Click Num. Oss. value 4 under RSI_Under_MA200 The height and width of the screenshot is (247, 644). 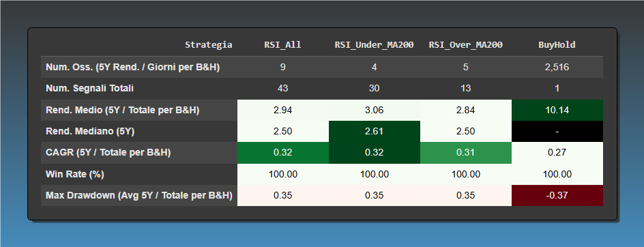click(x=374, y=67)
